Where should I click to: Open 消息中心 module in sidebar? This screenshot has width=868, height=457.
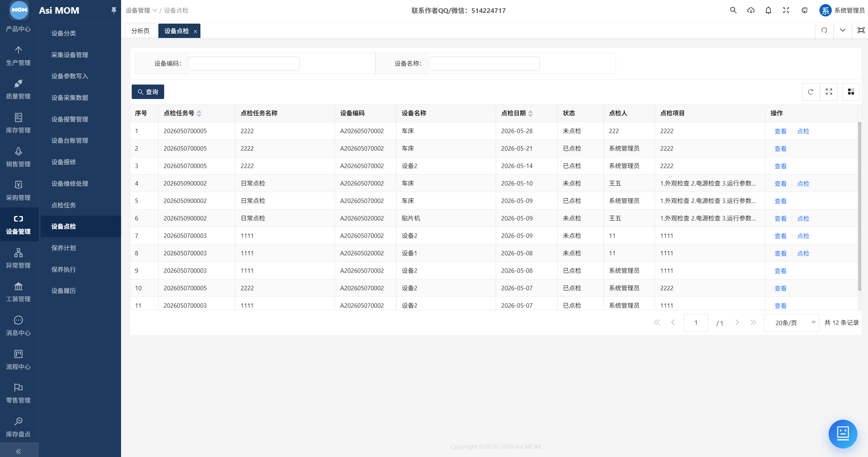(18, 326)
